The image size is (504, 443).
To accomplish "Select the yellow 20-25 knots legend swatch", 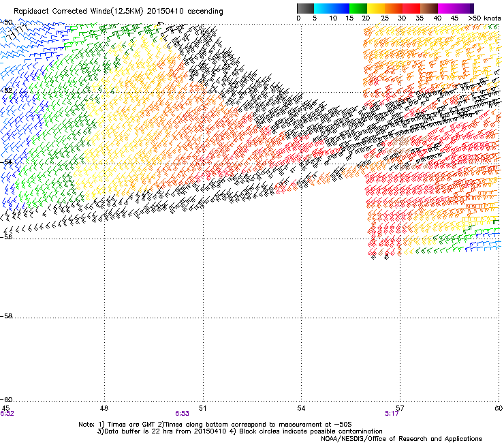I will tap(376, 8).
